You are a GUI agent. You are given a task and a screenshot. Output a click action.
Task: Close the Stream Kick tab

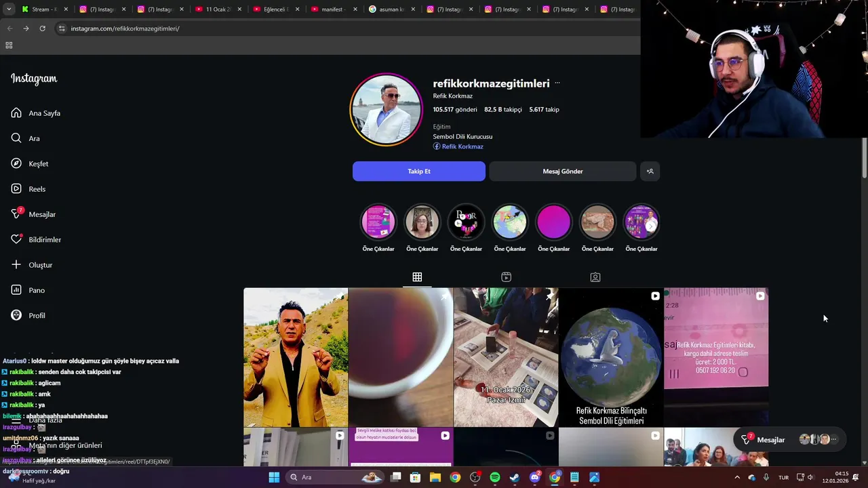pos(66,9)
